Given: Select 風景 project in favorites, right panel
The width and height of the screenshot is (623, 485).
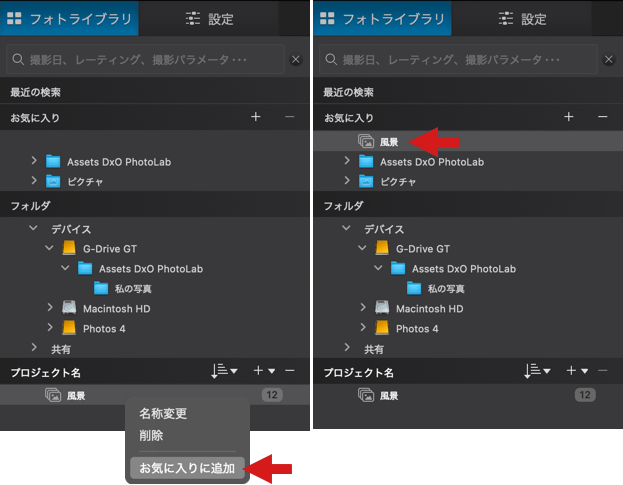Looking at the screenshot, I should click(x=468, y=141).
